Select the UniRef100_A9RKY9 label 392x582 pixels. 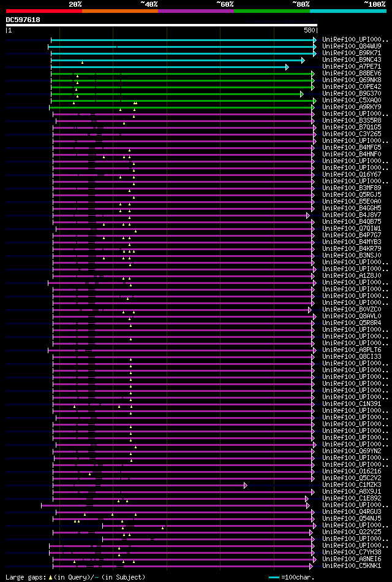coord(352,107)
